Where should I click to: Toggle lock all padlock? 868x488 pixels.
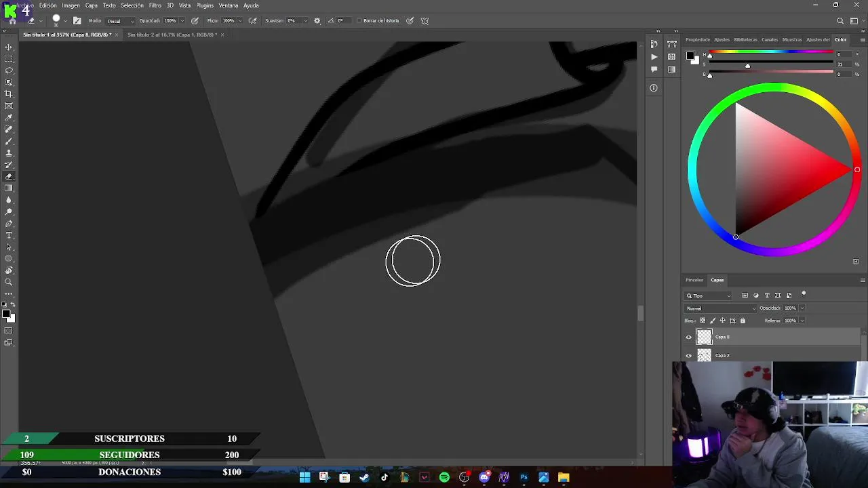click(743, 321)
